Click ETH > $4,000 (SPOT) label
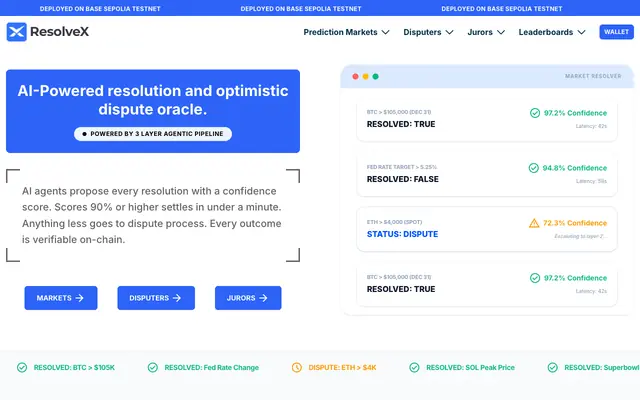The image size is (640, 400). (x=394, y=222)
